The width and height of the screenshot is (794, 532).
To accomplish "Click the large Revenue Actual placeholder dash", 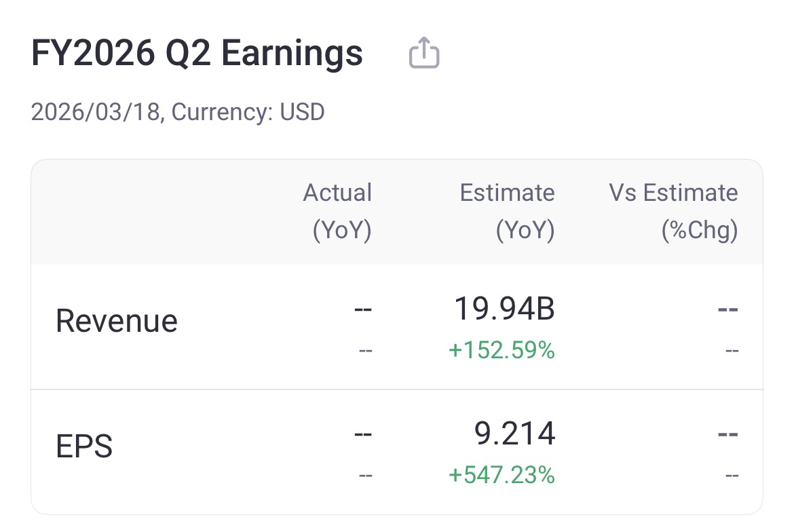I will pos(363,309).
